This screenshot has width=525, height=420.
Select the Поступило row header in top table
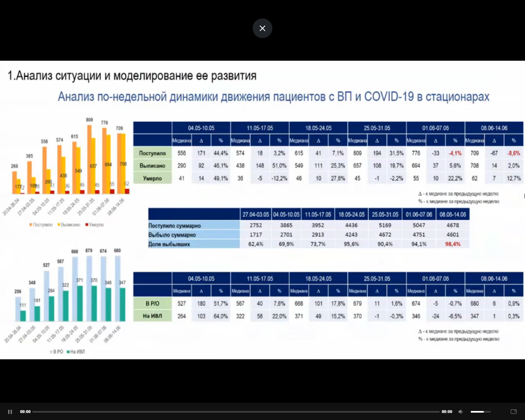click(x=152, y=153)
